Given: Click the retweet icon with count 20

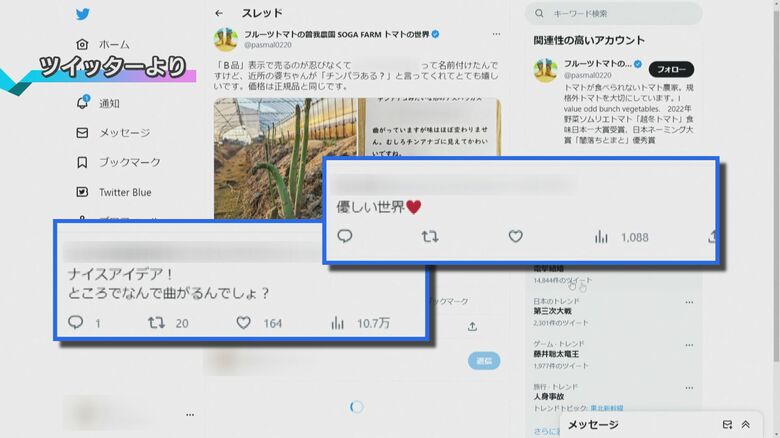Looking at the screenshot, I should point(156,323).
